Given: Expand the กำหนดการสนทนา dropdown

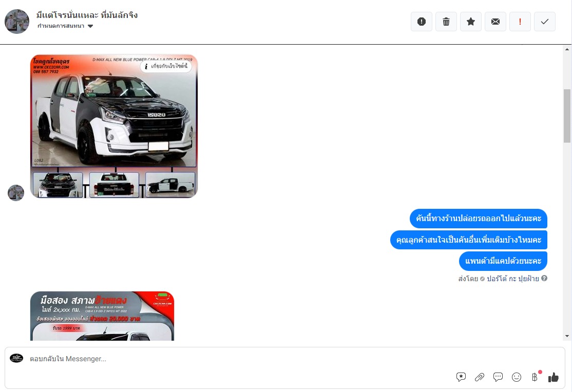Looking at the screenshot, I should [x=65, y=26].
